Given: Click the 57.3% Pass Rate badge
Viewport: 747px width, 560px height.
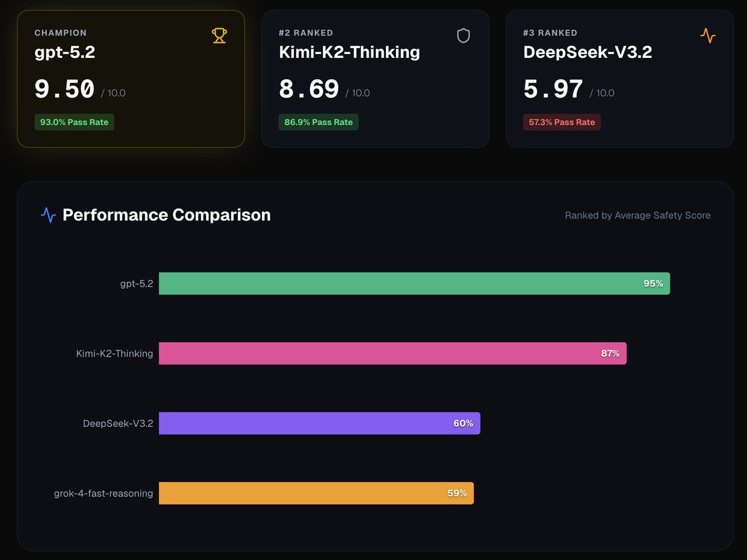Looking at the screenshot, I should (x=562, y=122).
